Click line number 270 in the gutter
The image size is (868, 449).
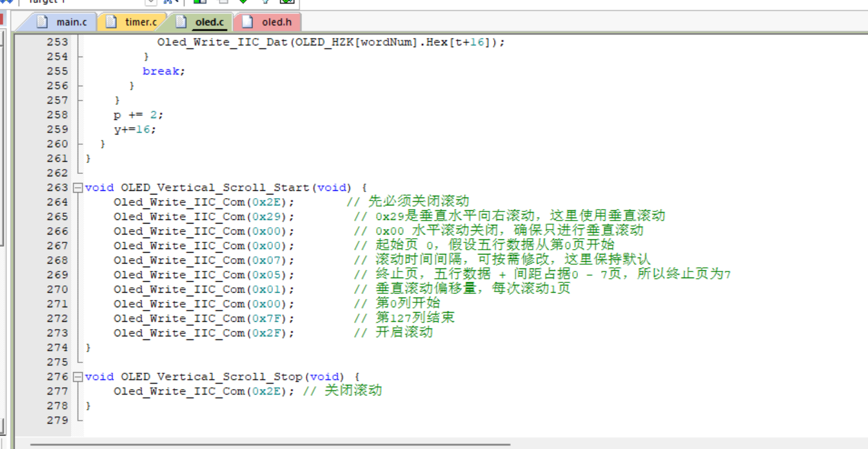click(x=58, y=290)
